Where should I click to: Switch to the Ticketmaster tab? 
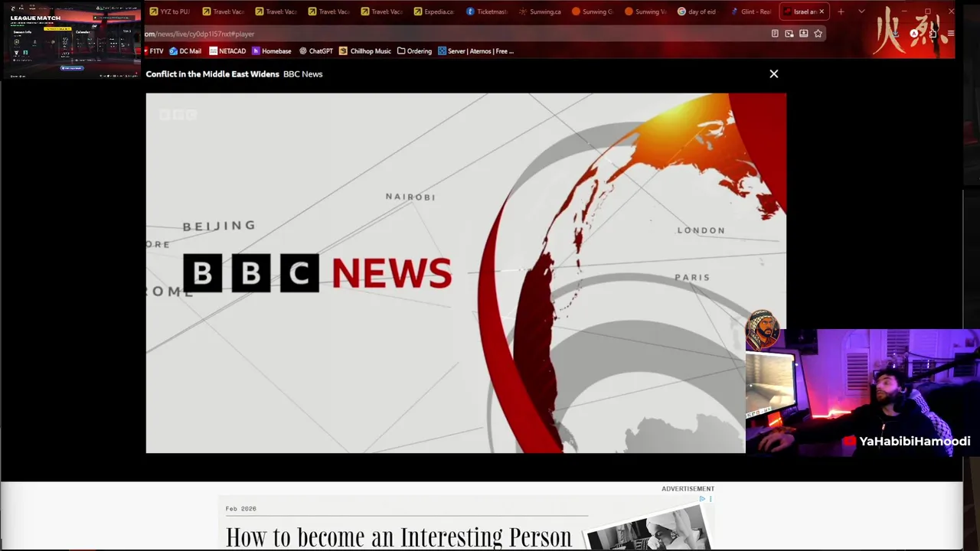pyautogui.click(x=486, y=11)
